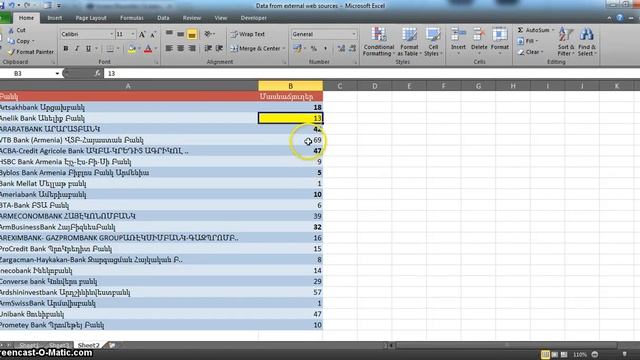Viewport: 640px width, 360px height.
Task: Decrease decimal places
Action: [353, 49]
